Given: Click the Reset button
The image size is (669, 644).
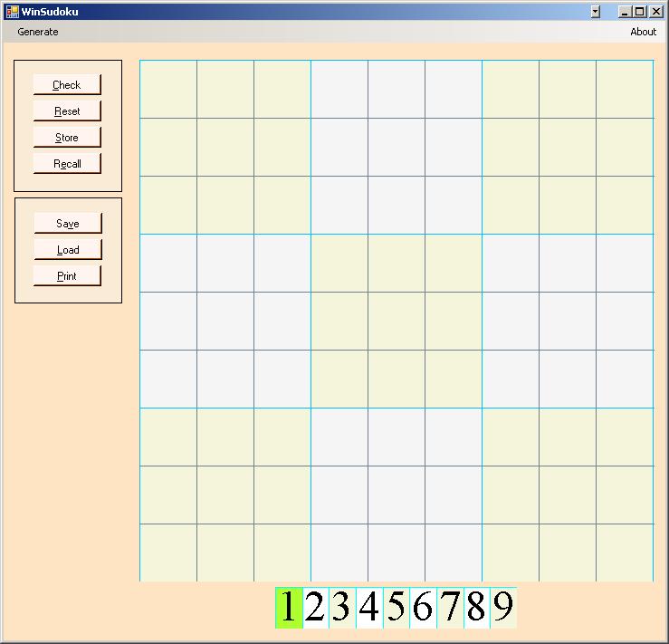Looking at the screenshot, I should coord(67,111).
